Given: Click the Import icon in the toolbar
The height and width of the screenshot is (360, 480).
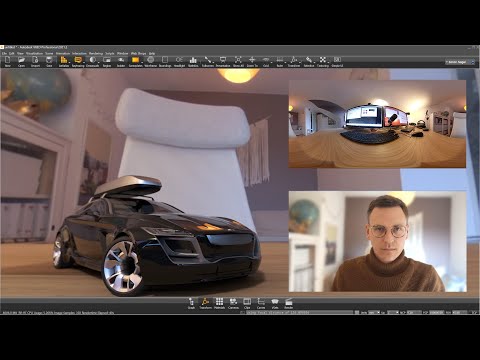Looking at the screenshot, I should pyautogui.click(x=35, y=62).
